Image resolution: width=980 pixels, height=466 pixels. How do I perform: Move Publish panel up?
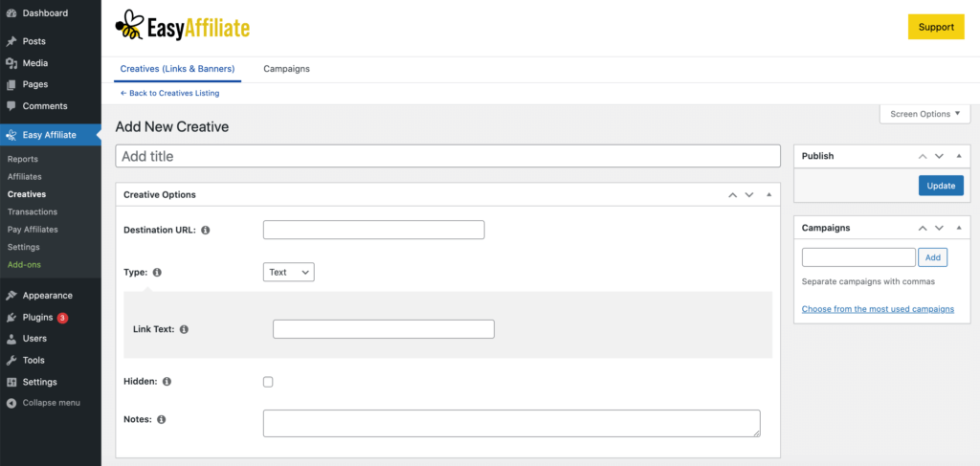[923, 156]
